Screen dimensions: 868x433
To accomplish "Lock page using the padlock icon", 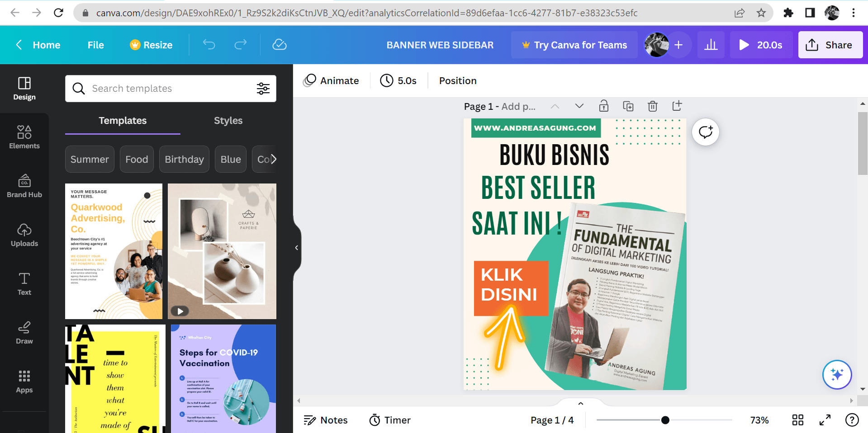I will point(603,106).
